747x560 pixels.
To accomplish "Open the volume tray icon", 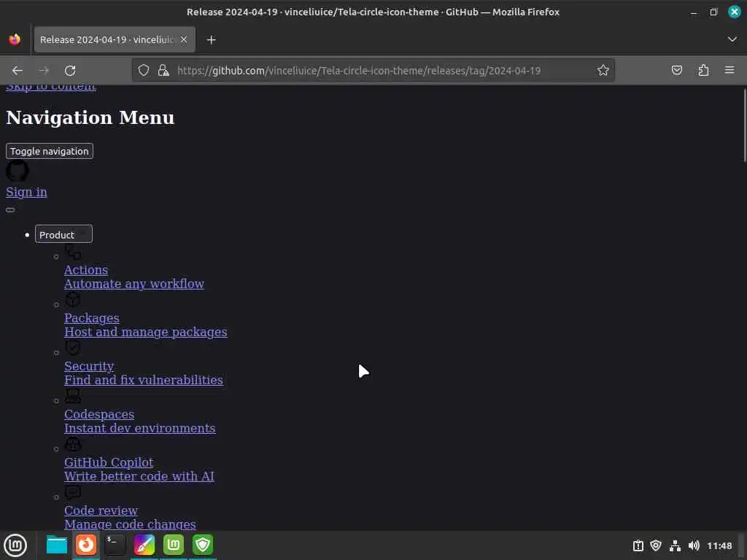I will coord(694,545).
